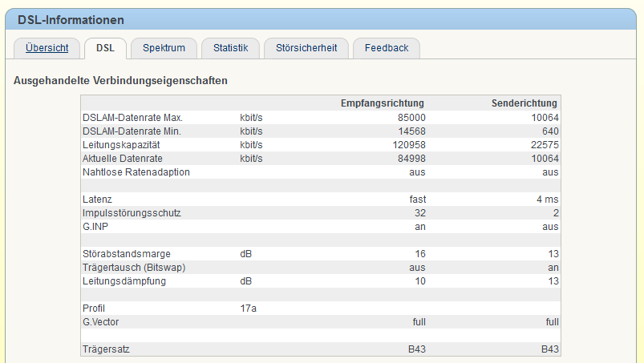The image size is (644, 363).
Task: Select the Aktuelle Datenrate value 84998
Action: [x=409, y=159]
